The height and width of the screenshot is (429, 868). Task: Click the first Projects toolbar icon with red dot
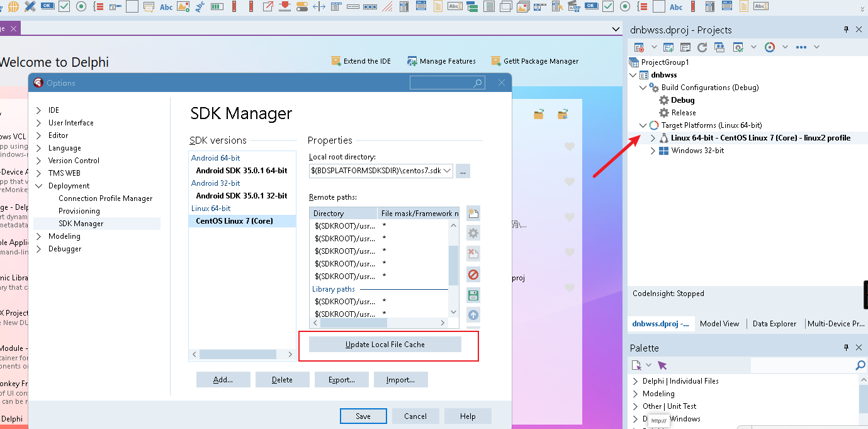(639, 47)
